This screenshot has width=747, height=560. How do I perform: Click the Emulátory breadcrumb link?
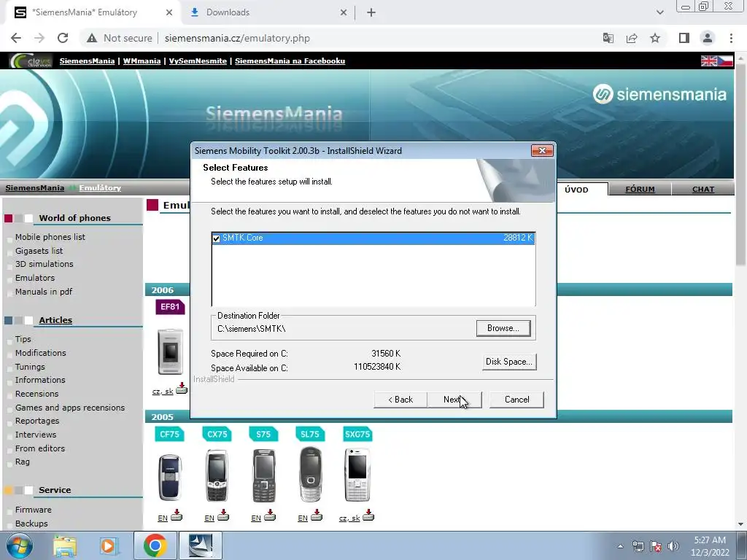click(x=100, y=188)
